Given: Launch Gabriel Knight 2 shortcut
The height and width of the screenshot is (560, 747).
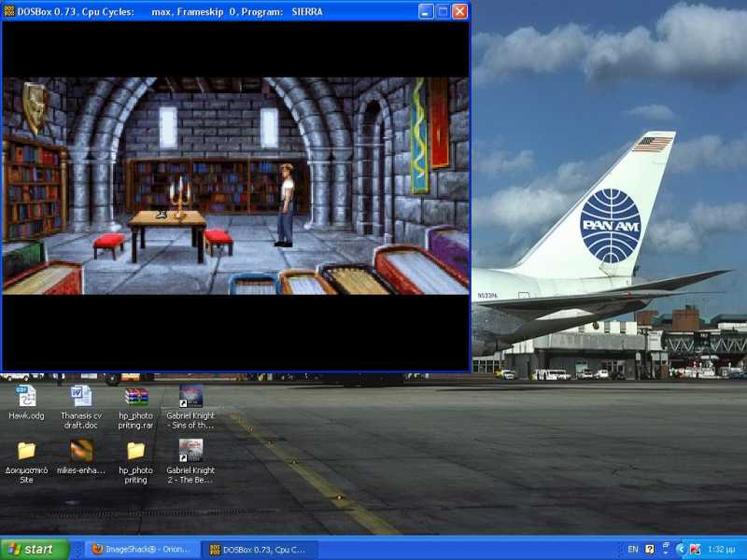Looking at the screenshot, I should pyautogui.click(x=190, y=451).
